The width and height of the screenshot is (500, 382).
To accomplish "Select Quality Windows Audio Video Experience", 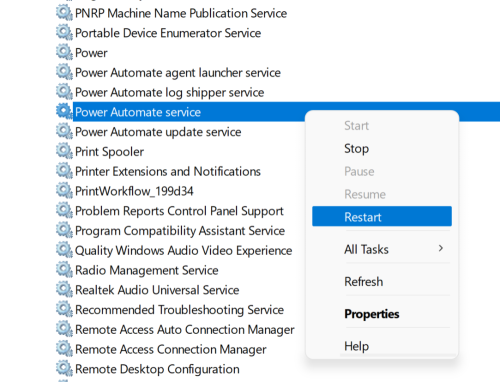I will click(183, 251).
